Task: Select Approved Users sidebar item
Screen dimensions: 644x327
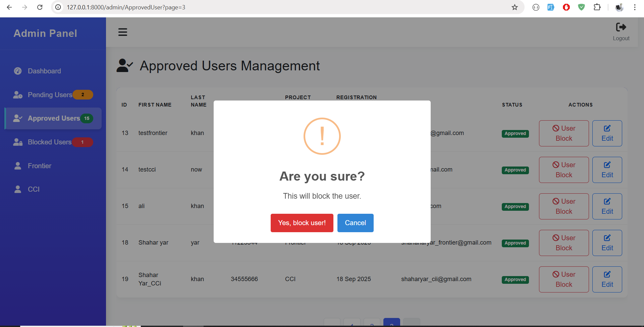Action: (x=53, y=118)
